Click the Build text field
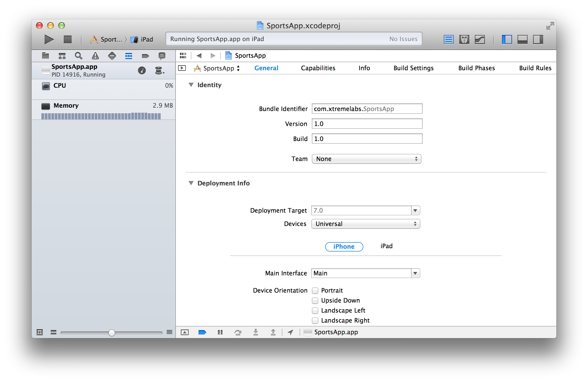Viewport: 588px width, 382px height. point(367,139)
